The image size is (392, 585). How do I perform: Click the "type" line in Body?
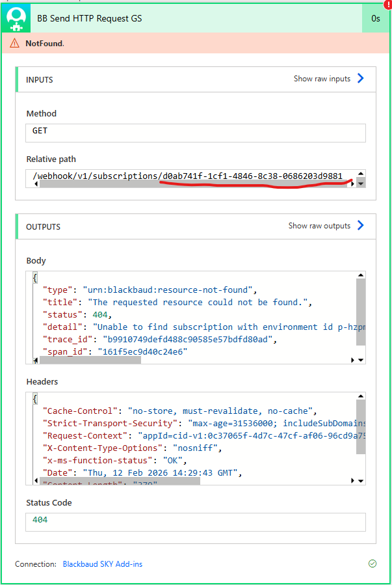pyautogui.click(x=150, y=290)
